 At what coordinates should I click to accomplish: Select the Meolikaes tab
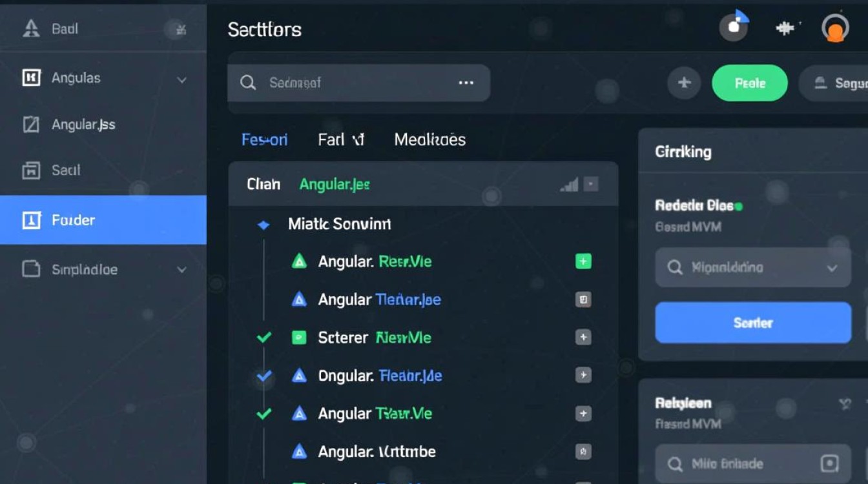429,139
